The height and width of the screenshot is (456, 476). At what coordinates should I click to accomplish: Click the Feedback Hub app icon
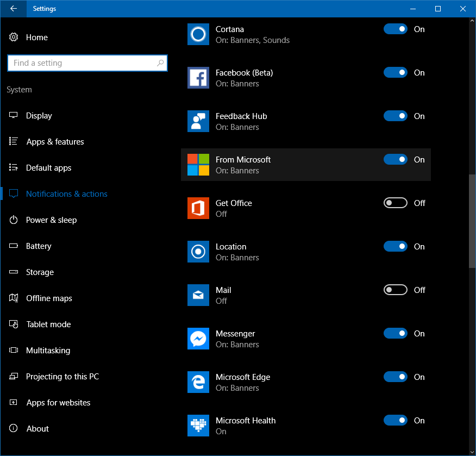[198, 121]
